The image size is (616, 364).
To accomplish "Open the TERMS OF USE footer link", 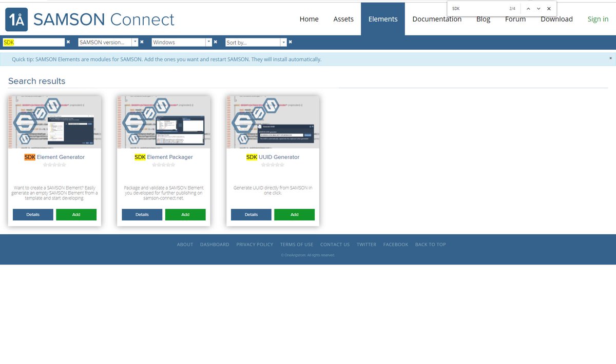I will coord(297,245).
